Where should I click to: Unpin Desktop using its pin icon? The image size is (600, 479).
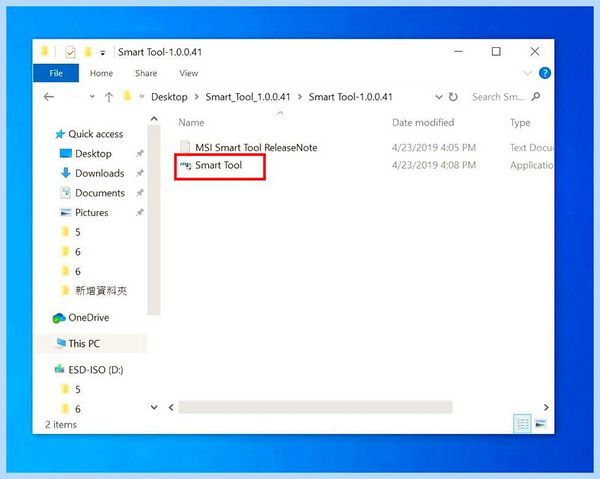140,153
